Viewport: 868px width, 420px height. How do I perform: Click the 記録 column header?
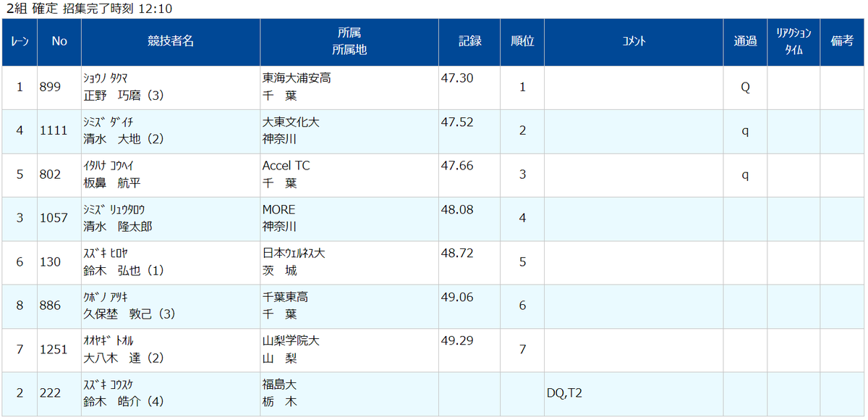470,42
